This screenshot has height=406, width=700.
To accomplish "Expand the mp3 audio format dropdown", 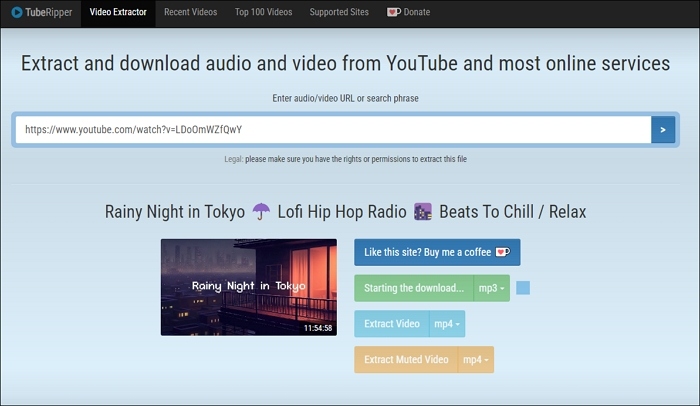I will 491,289.
